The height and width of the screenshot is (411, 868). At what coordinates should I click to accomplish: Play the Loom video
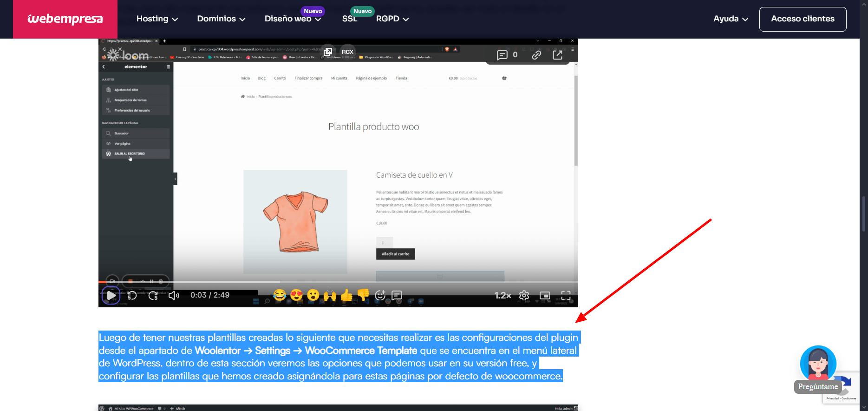point(111,295)
